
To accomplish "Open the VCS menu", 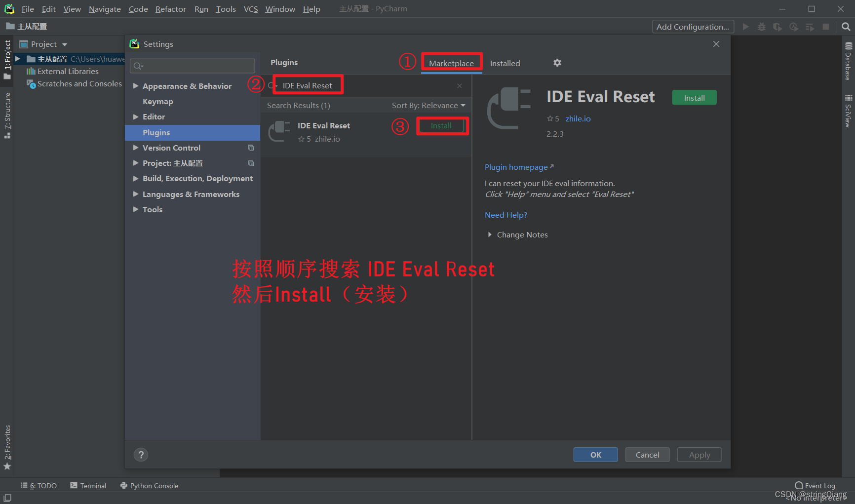I will (251, 9).
